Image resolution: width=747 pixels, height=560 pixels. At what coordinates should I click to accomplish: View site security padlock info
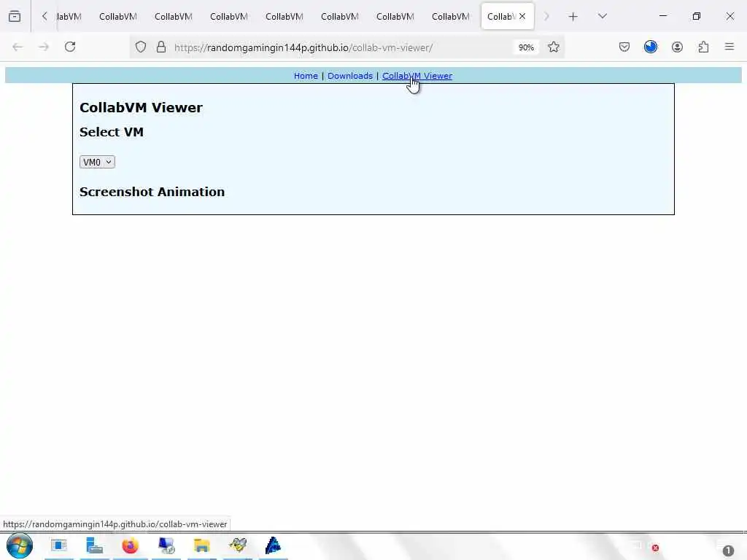click(x=161, y=47)
